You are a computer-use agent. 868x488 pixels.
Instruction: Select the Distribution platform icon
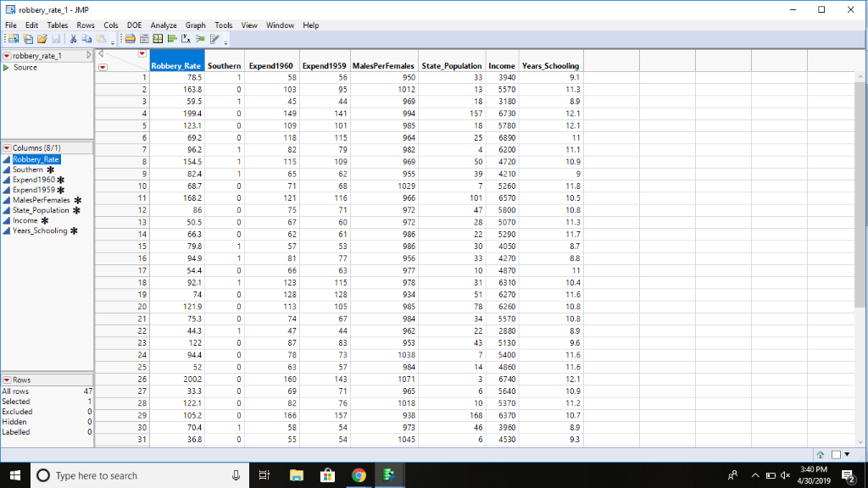[x=172, y=39]
